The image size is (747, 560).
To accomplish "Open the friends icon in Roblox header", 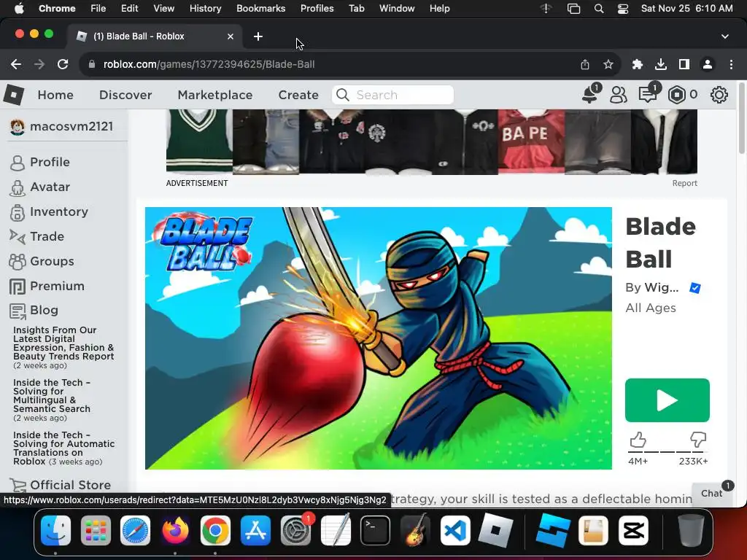I will pos(619,95).
